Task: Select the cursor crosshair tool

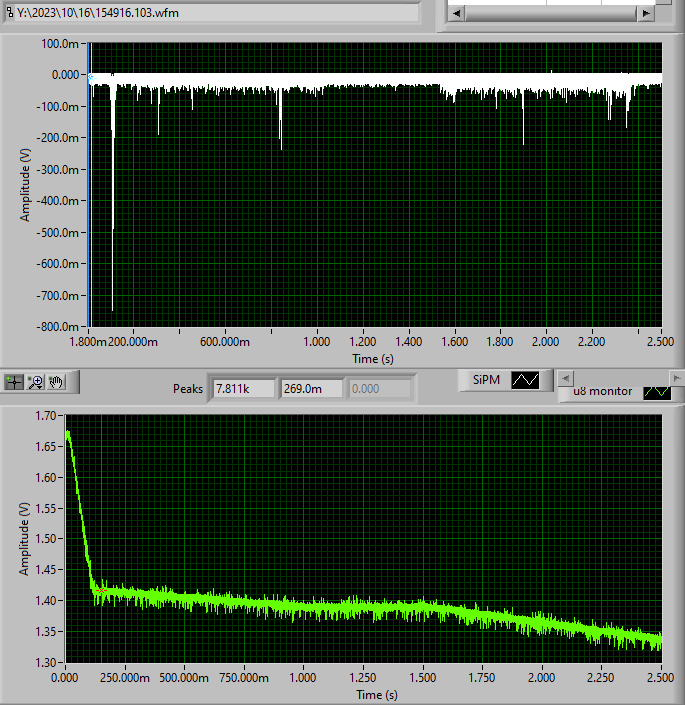Action: coord(14,382)
